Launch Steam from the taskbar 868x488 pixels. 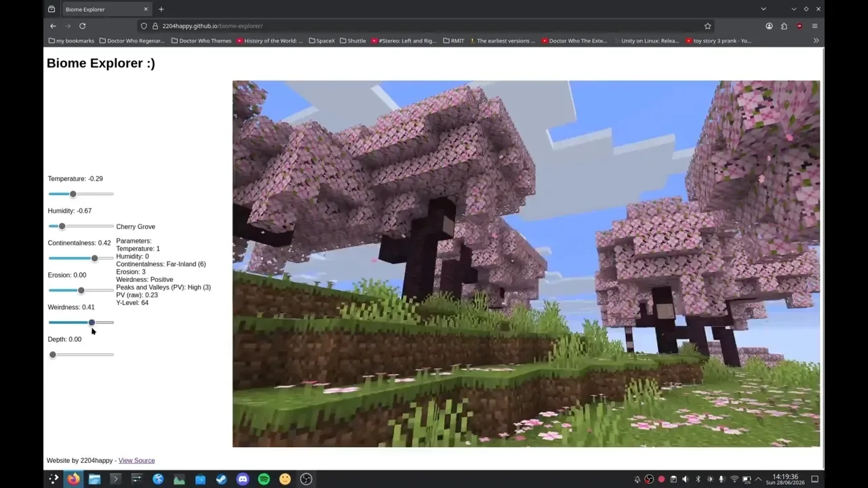221,479
